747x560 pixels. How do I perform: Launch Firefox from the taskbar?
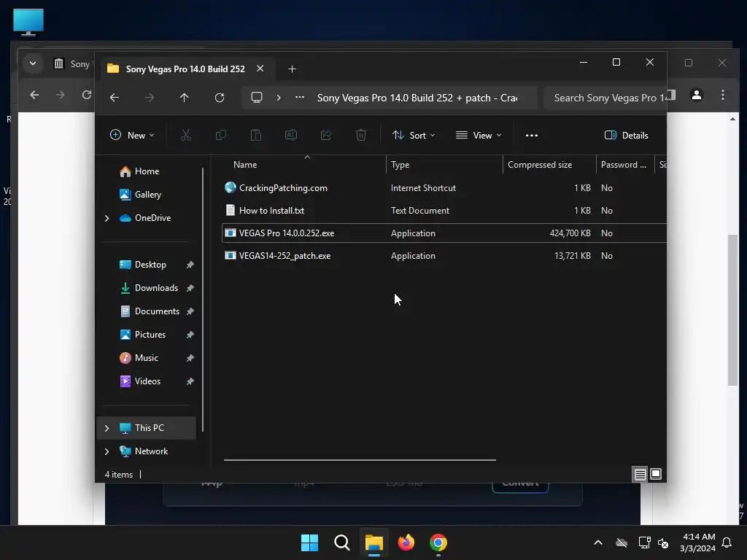(406, 542)
